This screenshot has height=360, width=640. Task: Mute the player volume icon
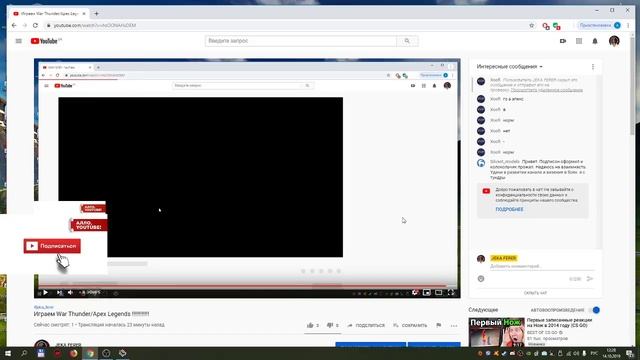70,292
